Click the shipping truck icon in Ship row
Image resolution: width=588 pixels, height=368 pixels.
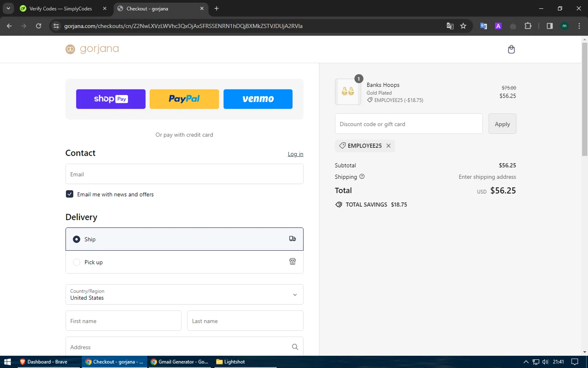pos(292,239)
